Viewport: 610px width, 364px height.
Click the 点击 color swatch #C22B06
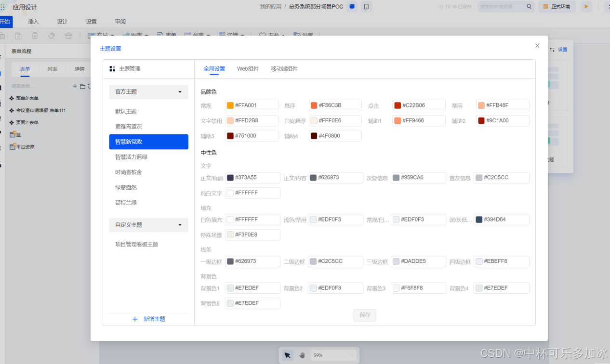pyautogui.click(x=398, y=105)
